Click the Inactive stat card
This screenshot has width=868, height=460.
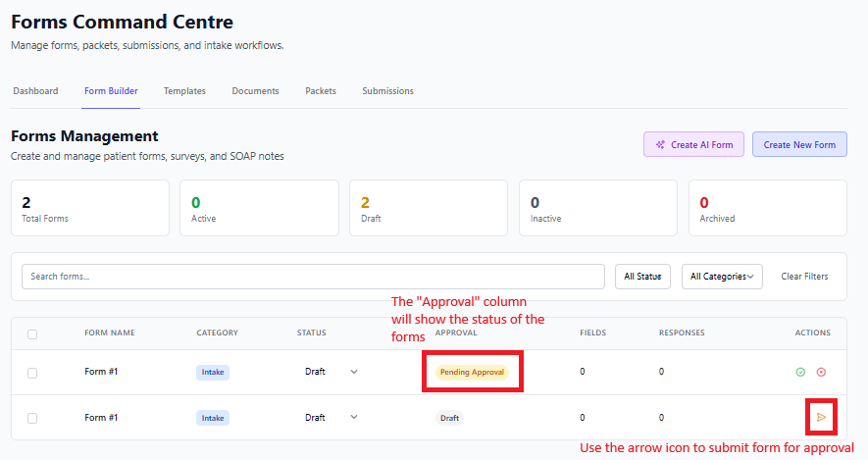point(598,208)
